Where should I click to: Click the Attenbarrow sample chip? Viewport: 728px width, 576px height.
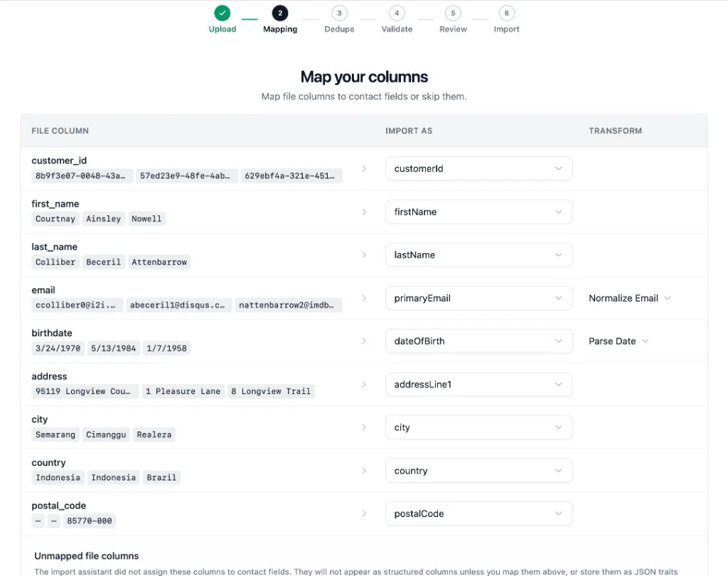point(159,262)
